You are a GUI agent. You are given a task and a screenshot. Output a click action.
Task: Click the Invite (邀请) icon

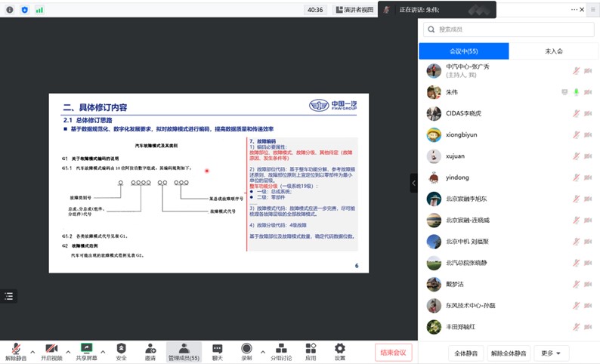150,351
